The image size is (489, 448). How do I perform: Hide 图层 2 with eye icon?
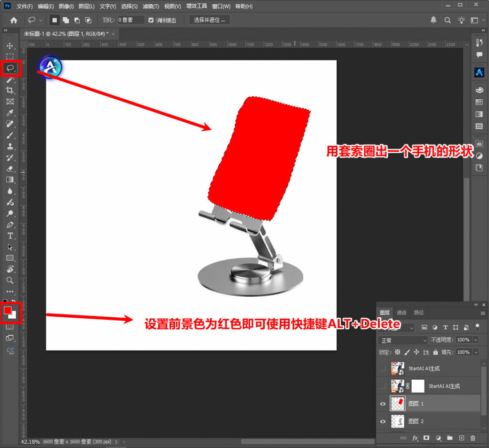383,421
